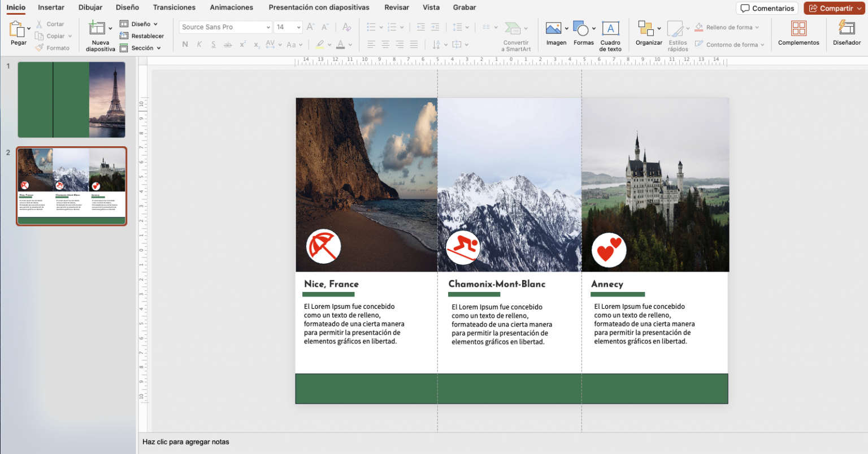Apply center text alignment
The image size is (868, 454).
pos(385,44)
